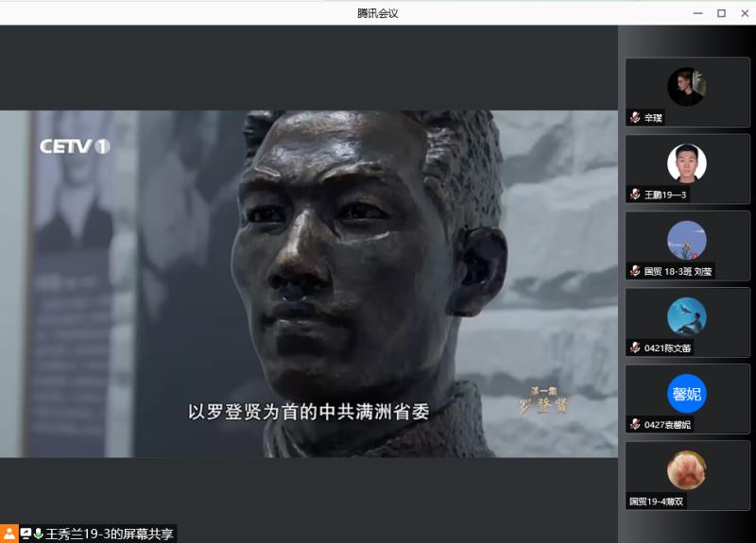Image resolution: width=756 pixels, height=543 pixels.
Task: Click the 王秀兰19-3的屏幕共享 label
Action: (x=109, y=534)
